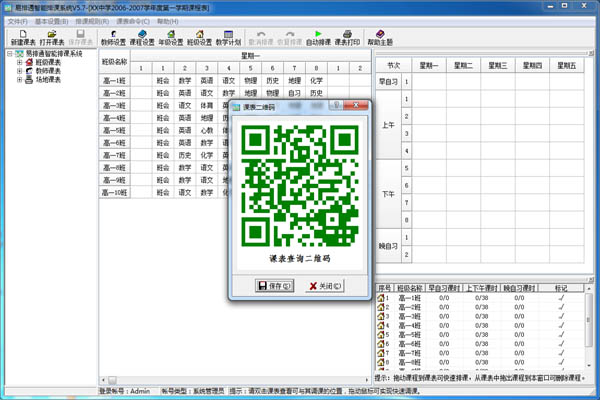
Task: Toggle the 标记 checkmark for 高一5班
Action: click(561, 335)
